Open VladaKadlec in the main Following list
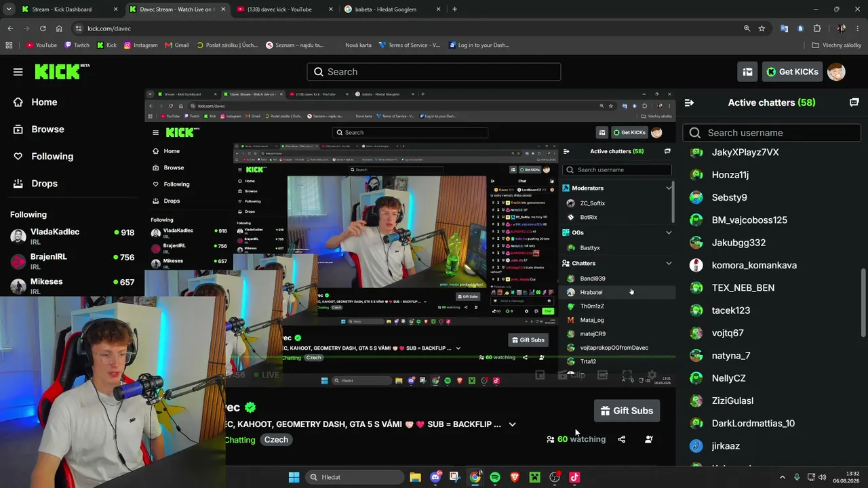868x488 pixels. click(73, 237)
